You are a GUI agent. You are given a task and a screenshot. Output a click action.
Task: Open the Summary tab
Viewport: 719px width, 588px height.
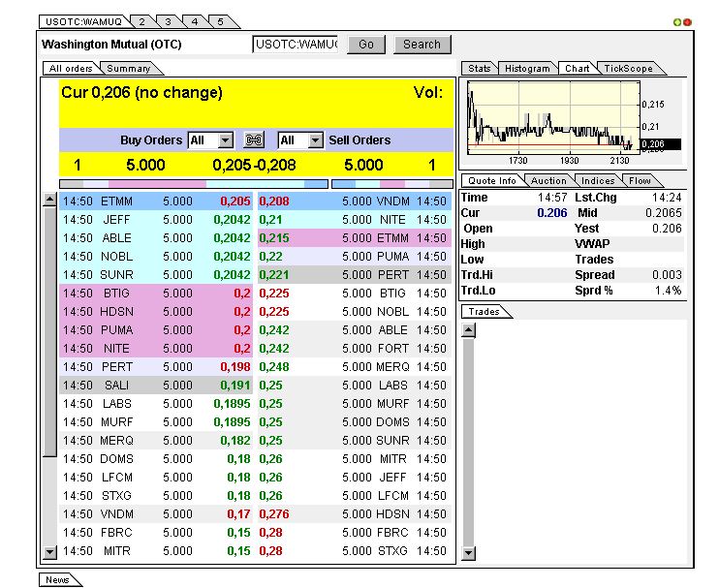(128, 68)
